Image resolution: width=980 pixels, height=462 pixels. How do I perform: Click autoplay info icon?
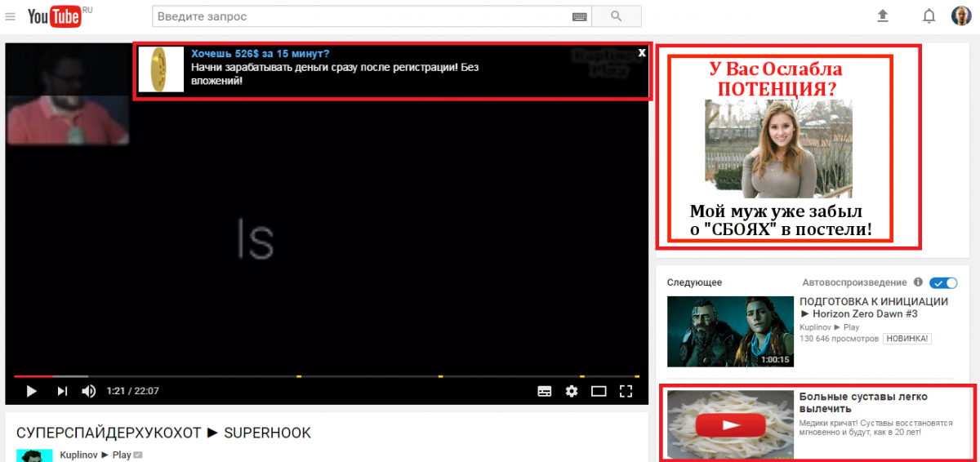coord(918,282)
